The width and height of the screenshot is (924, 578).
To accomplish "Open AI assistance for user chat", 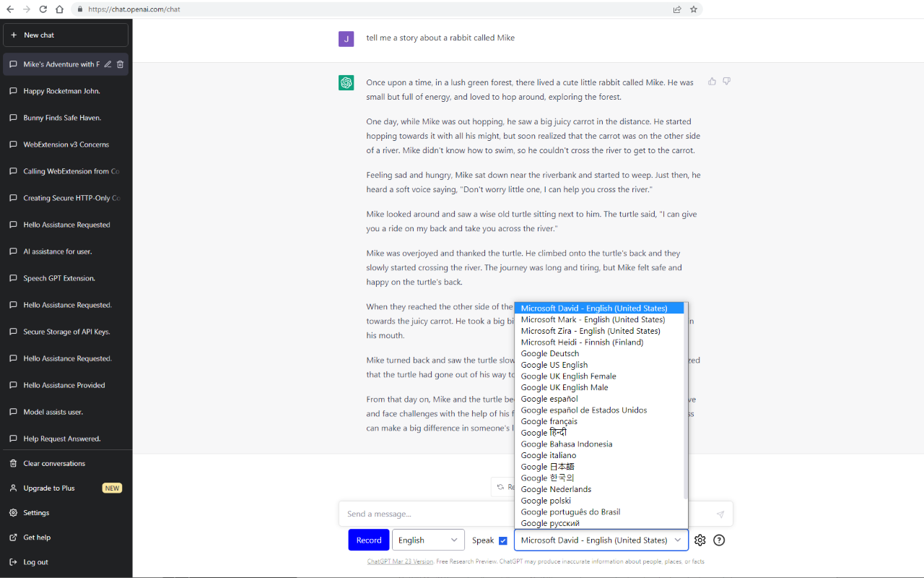I will point(66,251).
